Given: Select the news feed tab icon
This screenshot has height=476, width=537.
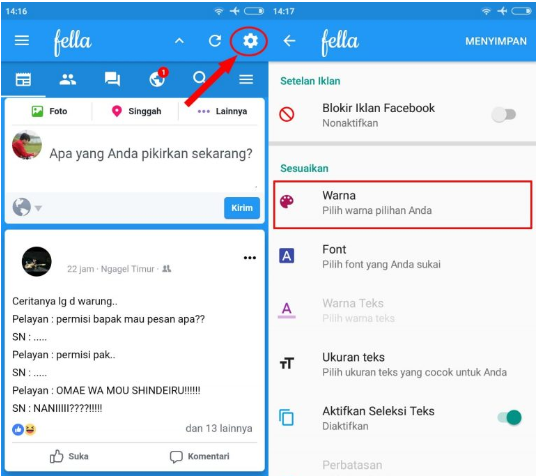Looking at the screenshot, I should click(23, 79).
